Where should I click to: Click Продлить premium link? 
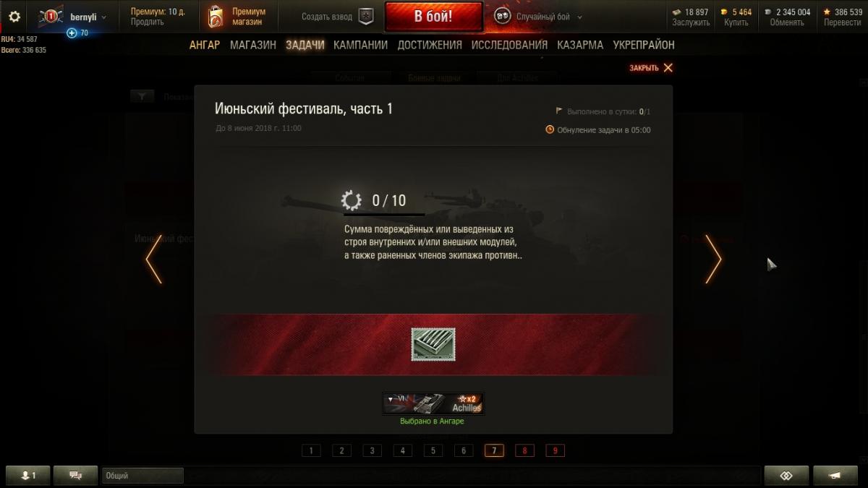pyautogui.click(x=147, y=22)
